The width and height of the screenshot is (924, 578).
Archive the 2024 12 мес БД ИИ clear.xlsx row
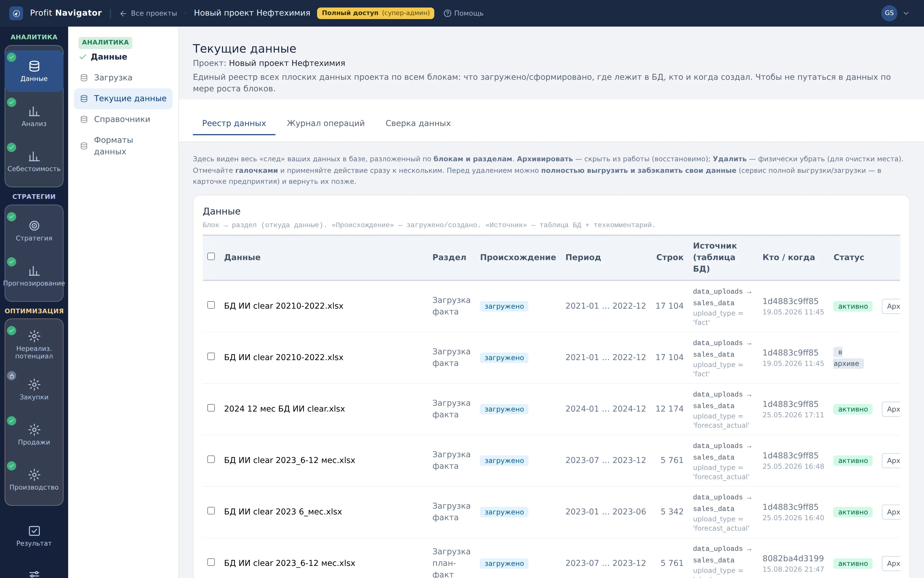click(x=891, y=409)
